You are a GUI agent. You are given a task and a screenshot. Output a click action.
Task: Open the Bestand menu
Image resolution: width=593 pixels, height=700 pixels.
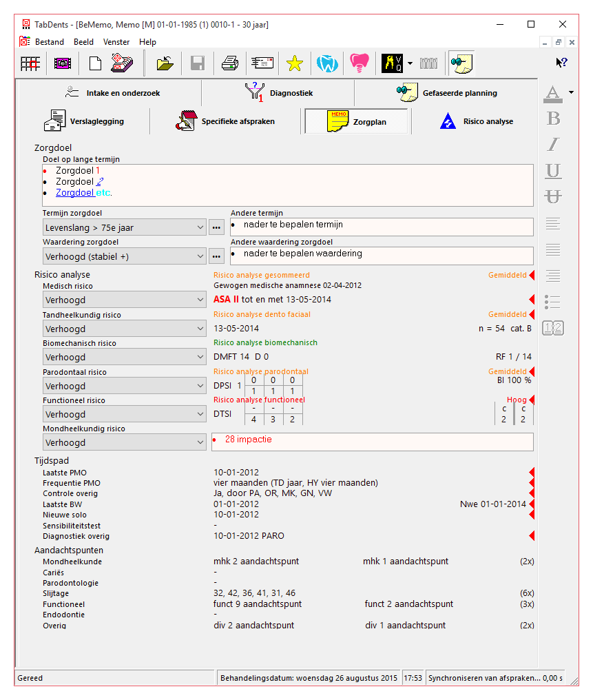[x=50, y=42]
